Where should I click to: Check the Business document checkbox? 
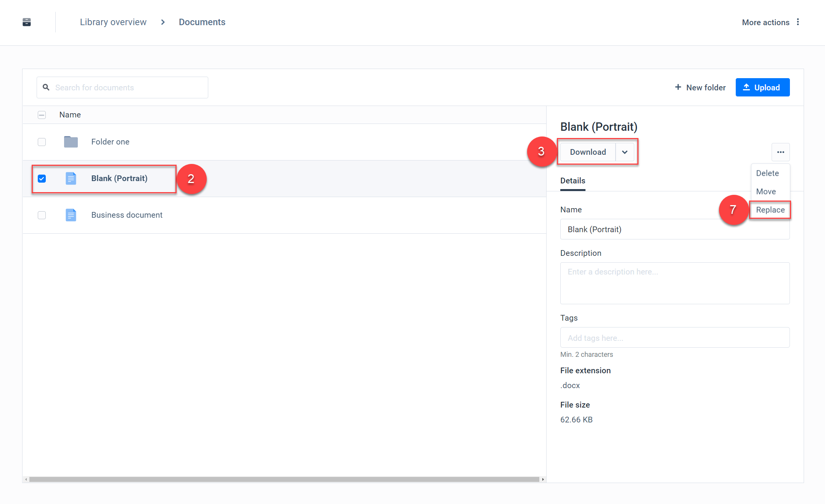(42, 215)
